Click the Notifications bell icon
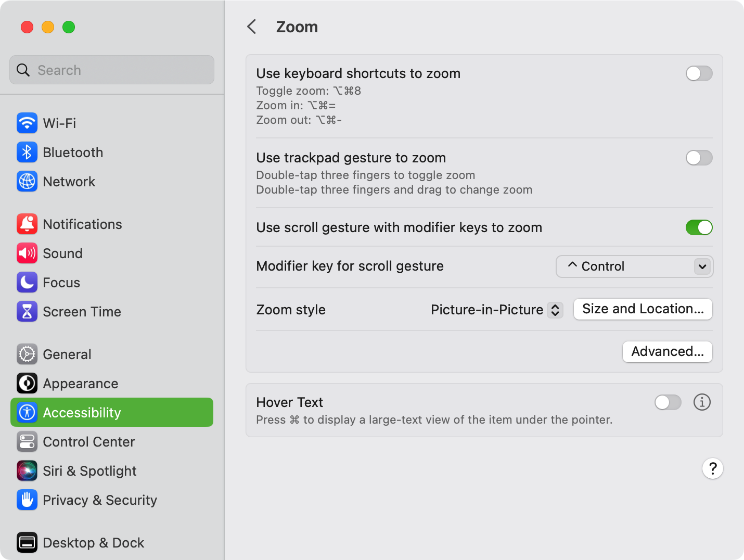 click(x=27, y=224)
